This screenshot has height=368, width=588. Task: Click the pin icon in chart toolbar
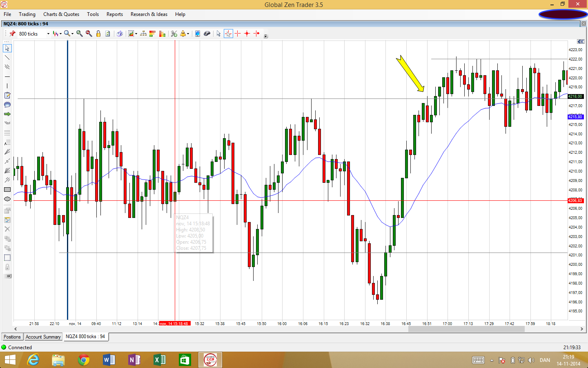pyautogui.click(x=12, y=34)
